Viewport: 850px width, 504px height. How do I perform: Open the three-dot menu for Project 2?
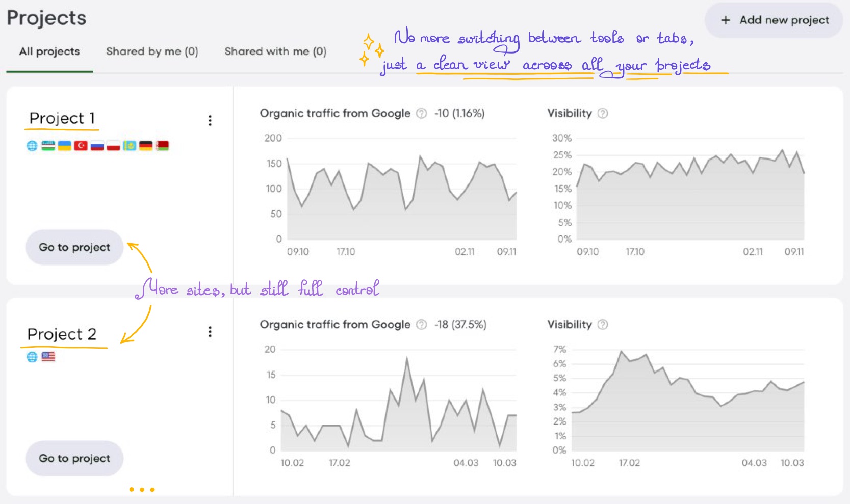tap(210, 332)
